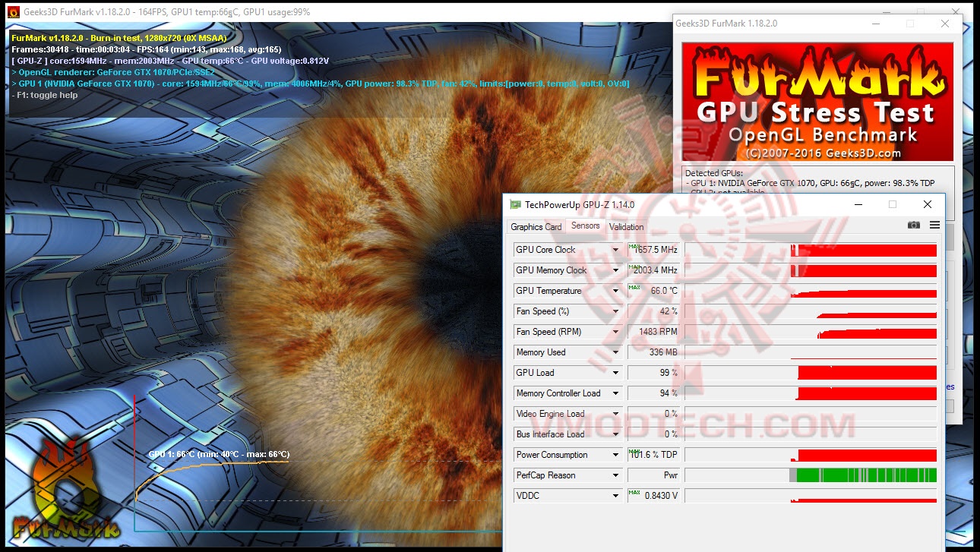Click the 336 MB memory used value
The width and height of the screenshot is (980, 552).
653,352
